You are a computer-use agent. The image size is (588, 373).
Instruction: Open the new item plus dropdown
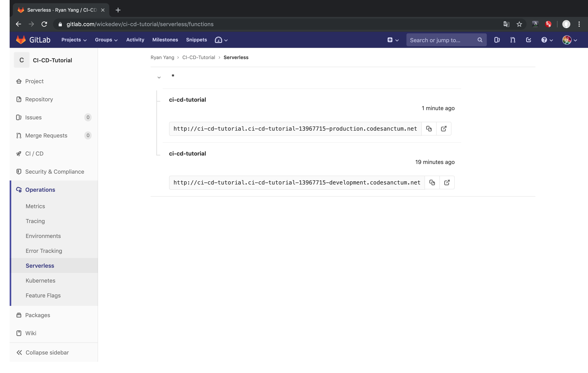393,40
